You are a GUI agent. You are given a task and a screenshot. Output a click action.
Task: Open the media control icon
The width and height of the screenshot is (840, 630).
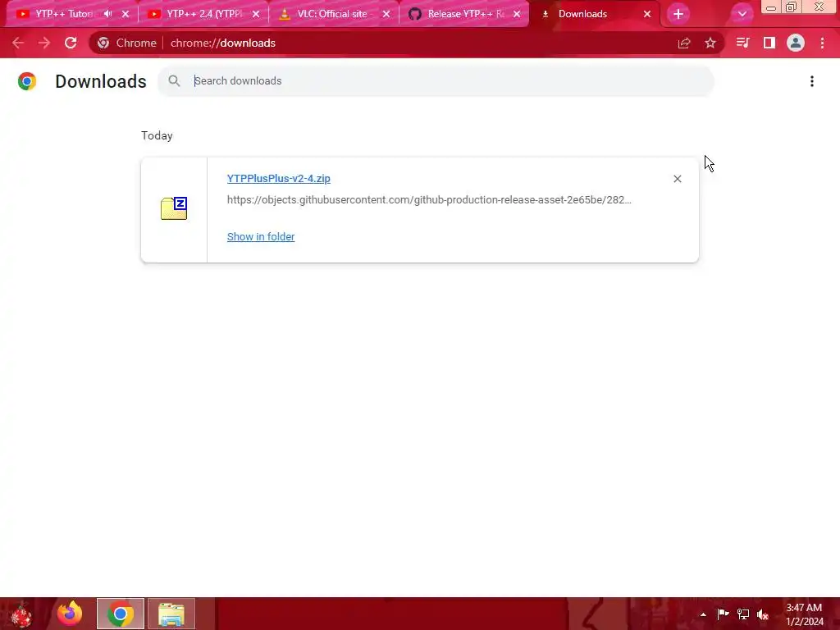[x=742, y=43]
